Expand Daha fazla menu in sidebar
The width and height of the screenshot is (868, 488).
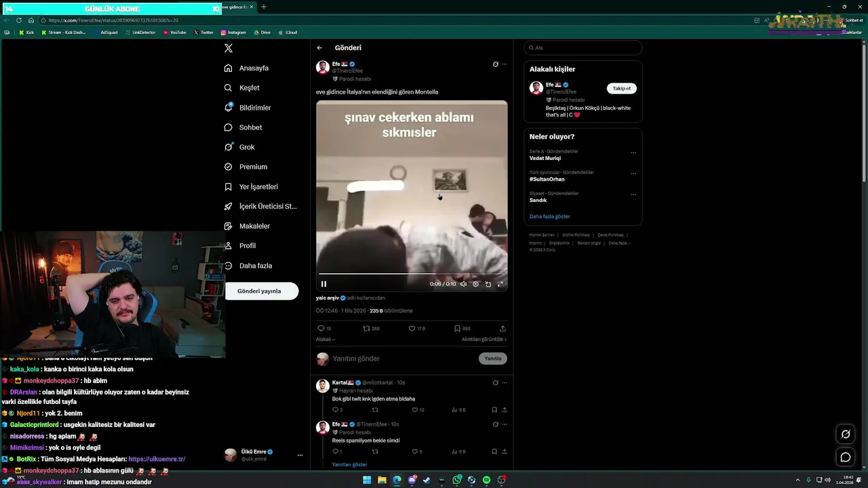248,266
